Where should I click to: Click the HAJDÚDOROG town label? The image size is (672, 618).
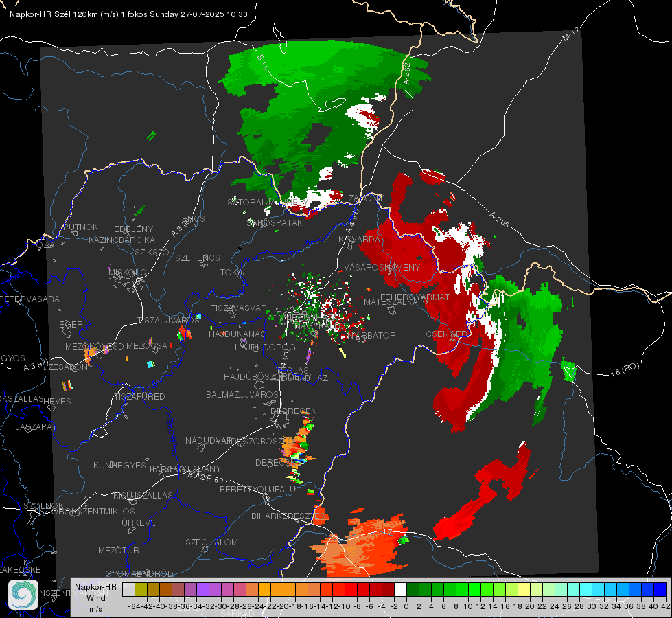[x=265, y=347]
